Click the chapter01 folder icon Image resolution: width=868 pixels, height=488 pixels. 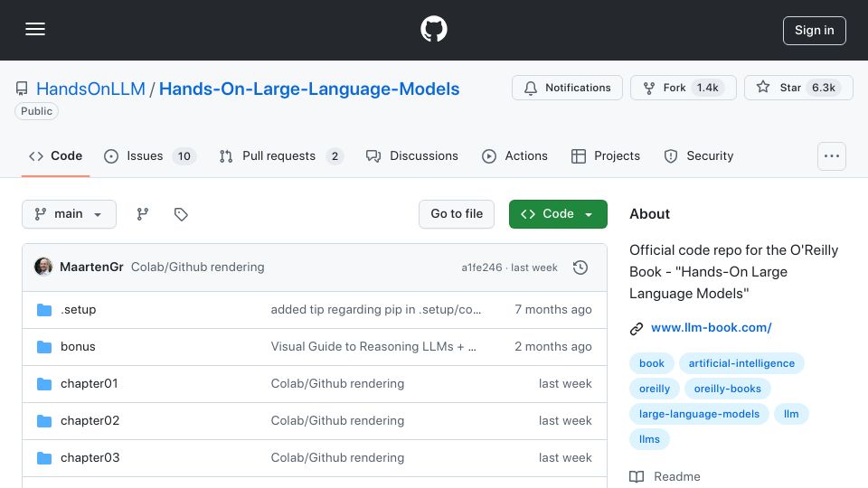(x=44, y=384)
